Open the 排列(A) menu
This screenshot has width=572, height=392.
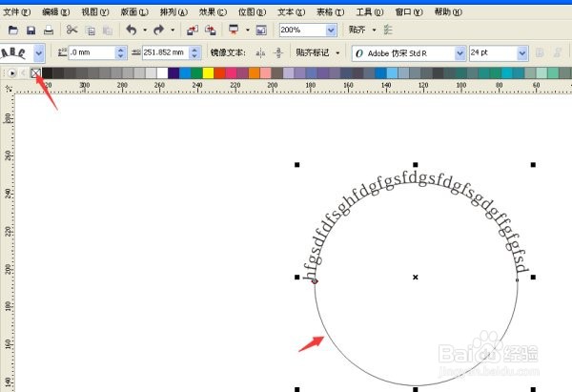(174, 12)
